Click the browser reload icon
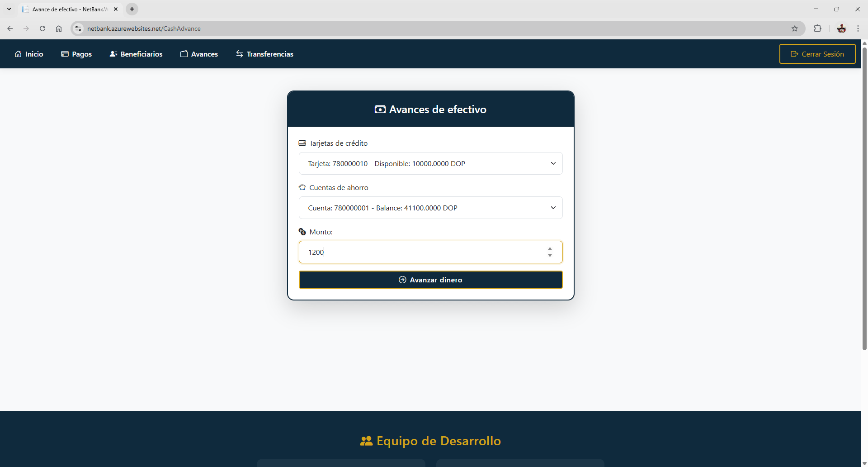868x467 pixels. point(42,29)
